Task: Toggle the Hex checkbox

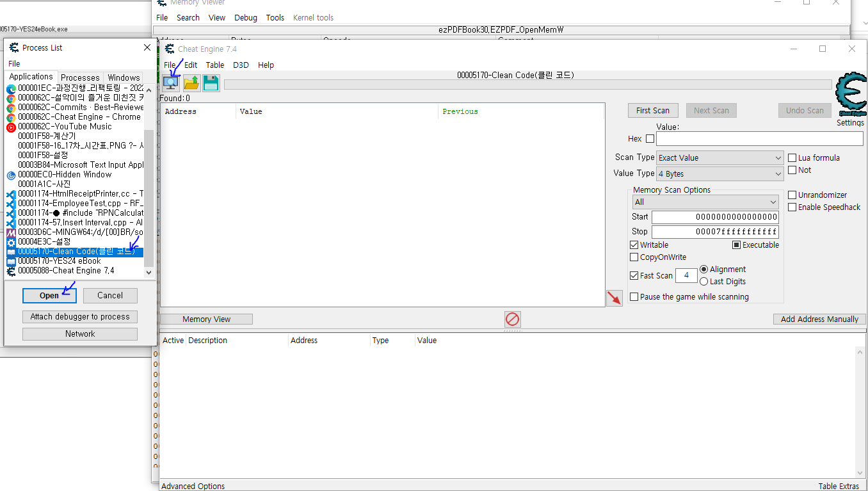Action: 650,139
